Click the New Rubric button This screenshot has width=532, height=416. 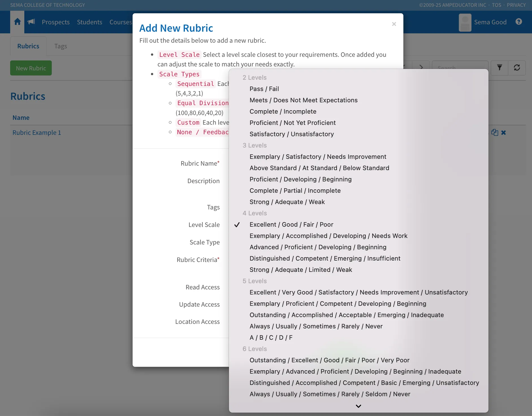tap(31, 68)
